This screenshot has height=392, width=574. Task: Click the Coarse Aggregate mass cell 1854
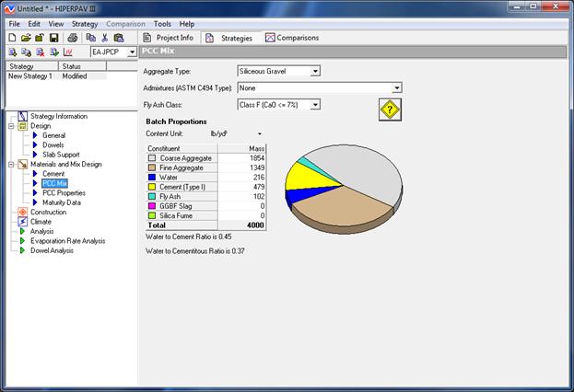(242, 158)
